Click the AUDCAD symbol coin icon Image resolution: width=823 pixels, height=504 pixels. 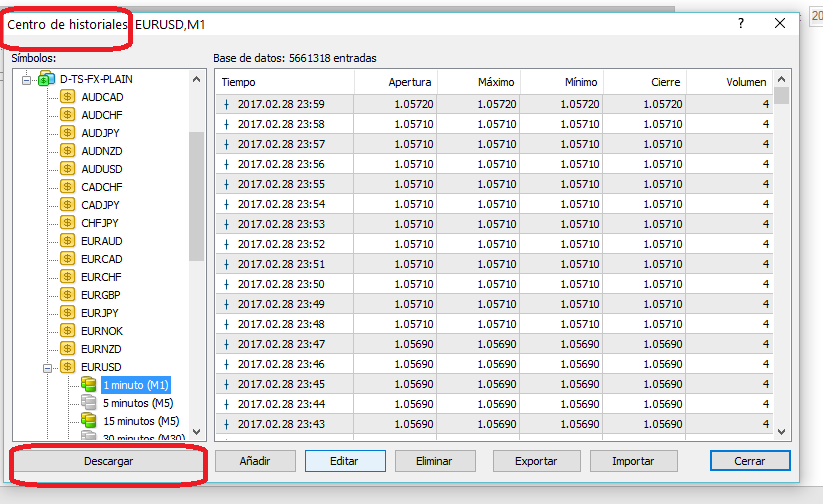click(68, 97)
